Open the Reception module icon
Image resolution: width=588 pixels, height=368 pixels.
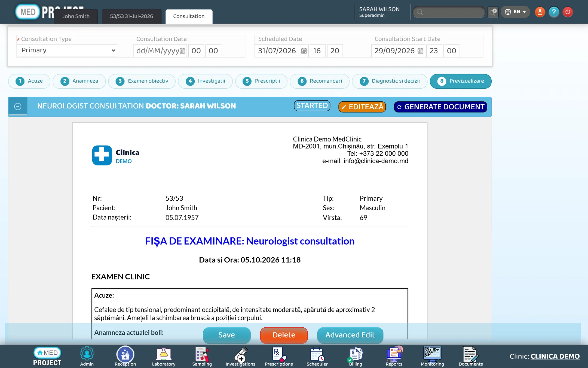point(125,356)
